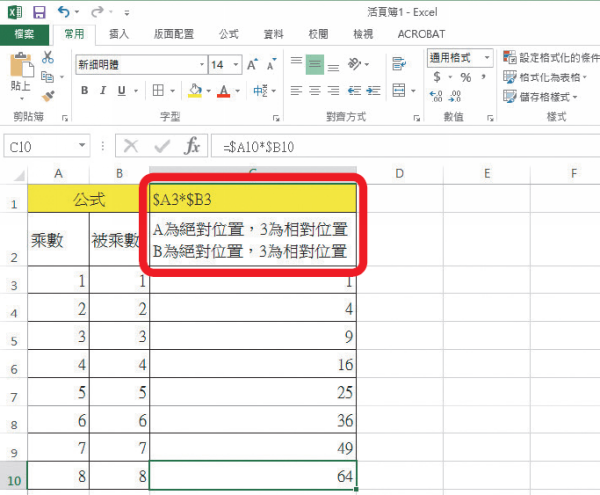
Task: Toggle Align Left horizontal alignment
Action: pos(296,91)
